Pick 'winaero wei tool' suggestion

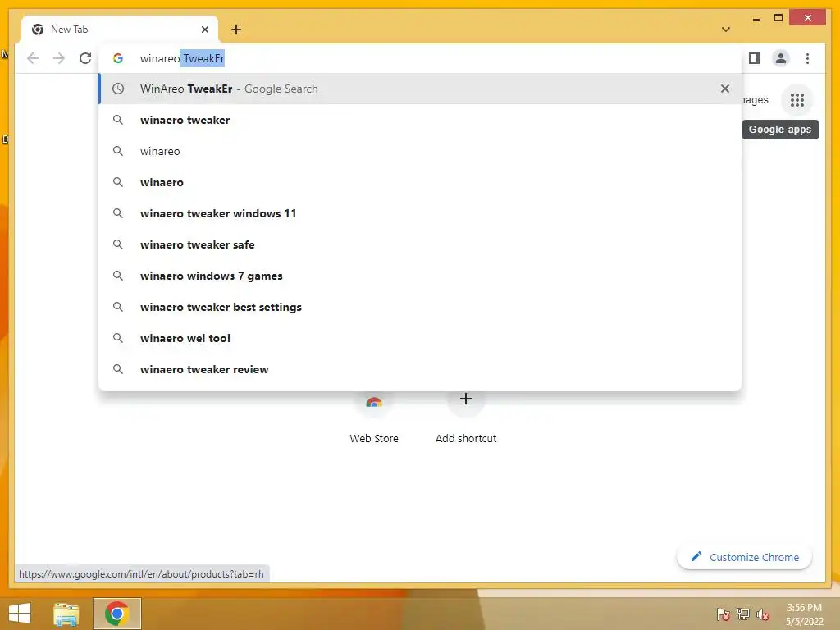tap(421, 338)
